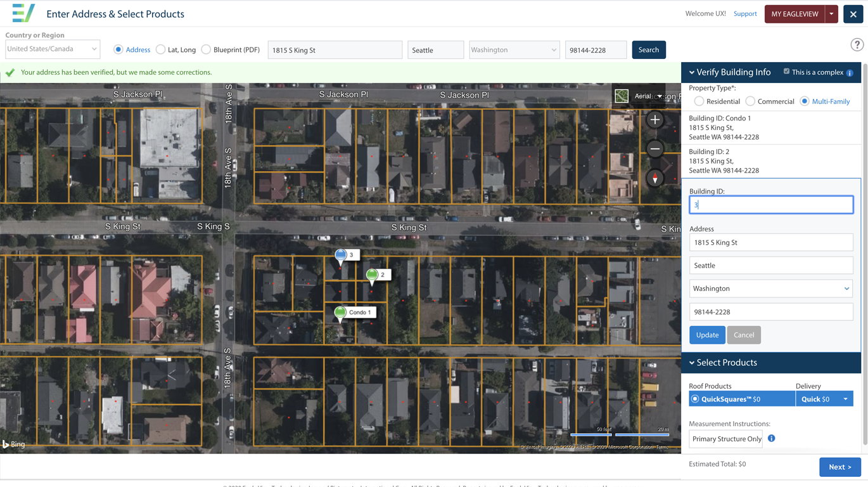The image size is (868, 487).
Task: Select QuickSquares roof product radio
Action: pyautogui.click(x=695, y=399)
